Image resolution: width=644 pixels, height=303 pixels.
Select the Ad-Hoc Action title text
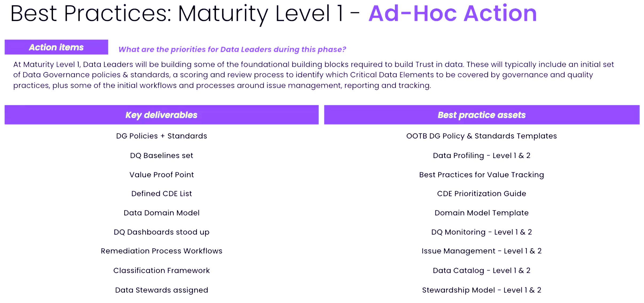click(453, 13)
